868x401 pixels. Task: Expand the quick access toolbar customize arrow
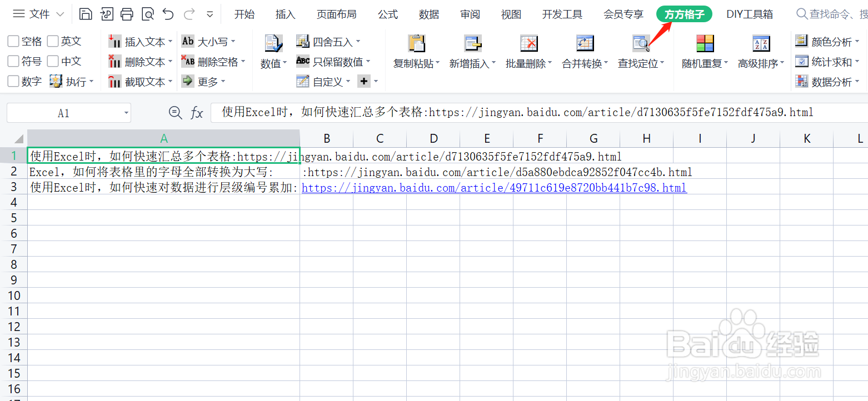(x=209, y=14)
